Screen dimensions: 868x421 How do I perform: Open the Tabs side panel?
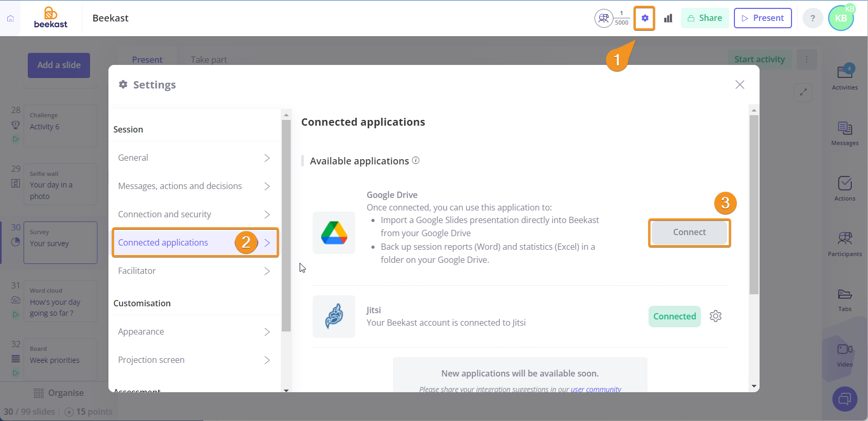click(844, 300)
